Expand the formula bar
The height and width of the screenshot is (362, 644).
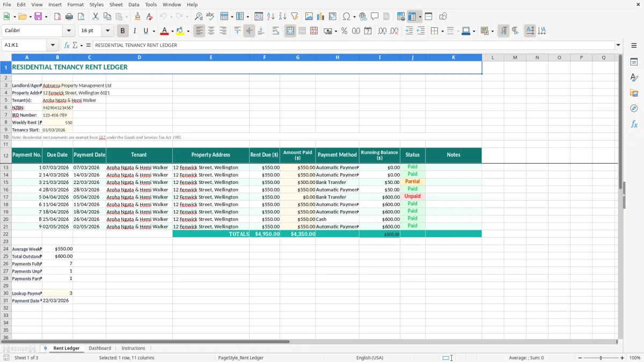(x=618, y=46)
